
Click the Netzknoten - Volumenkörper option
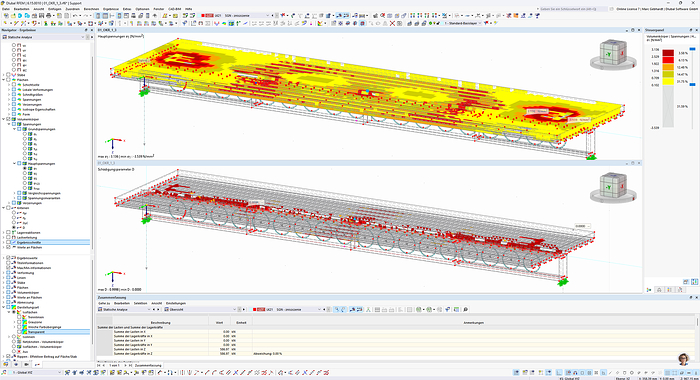(43, 342)
